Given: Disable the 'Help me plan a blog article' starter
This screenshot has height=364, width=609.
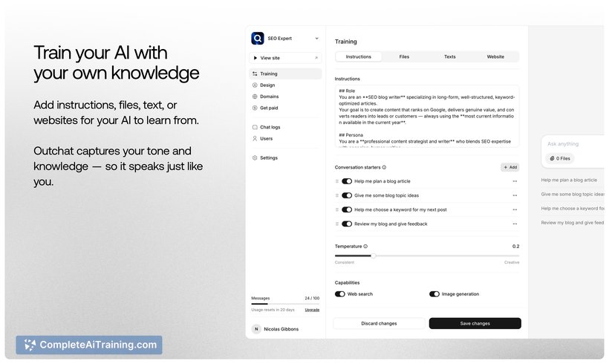Looking at the screenshot, I should [347, 181].
